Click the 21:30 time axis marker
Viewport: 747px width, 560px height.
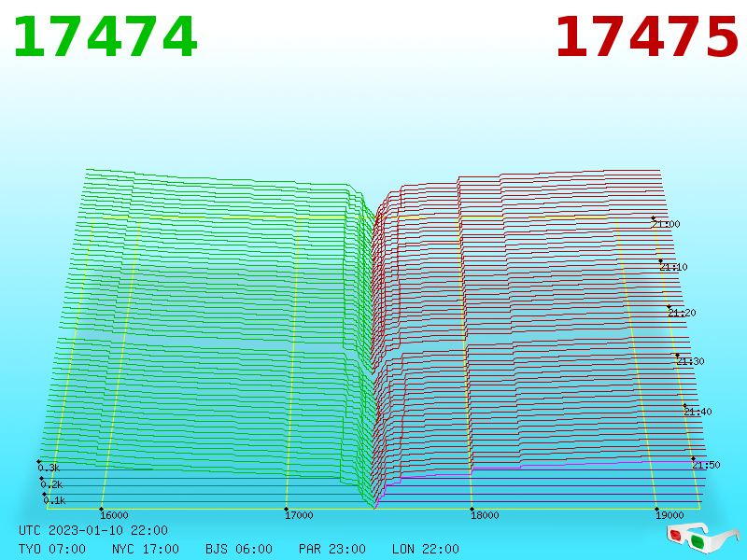690,361
